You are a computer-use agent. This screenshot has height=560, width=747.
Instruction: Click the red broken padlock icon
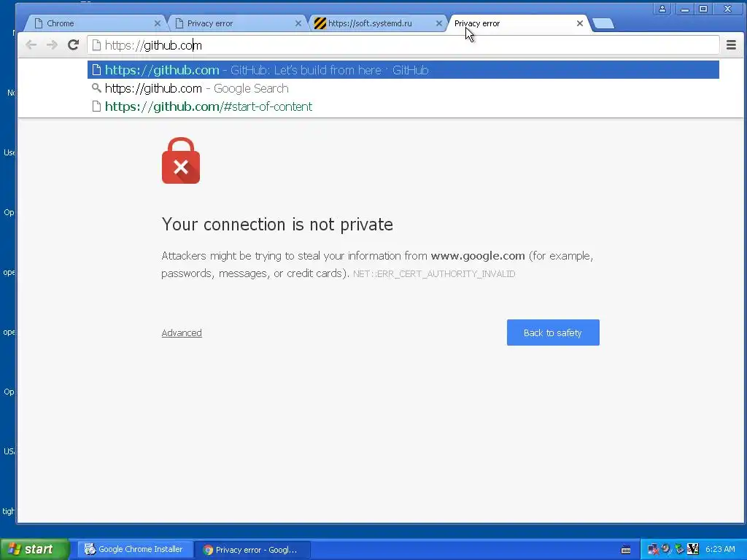click(x=181, y=160)
